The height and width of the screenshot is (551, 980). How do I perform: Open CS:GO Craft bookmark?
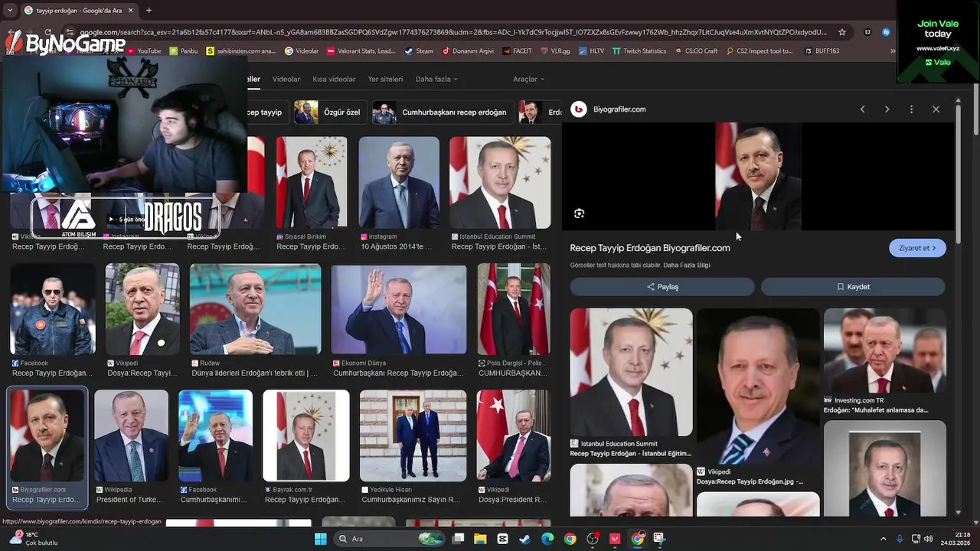(696, 51)
